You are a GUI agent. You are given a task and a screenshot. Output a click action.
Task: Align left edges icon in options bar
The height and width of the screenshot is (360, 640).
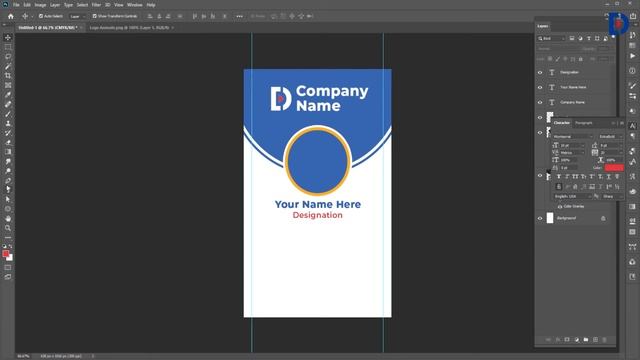150,16
